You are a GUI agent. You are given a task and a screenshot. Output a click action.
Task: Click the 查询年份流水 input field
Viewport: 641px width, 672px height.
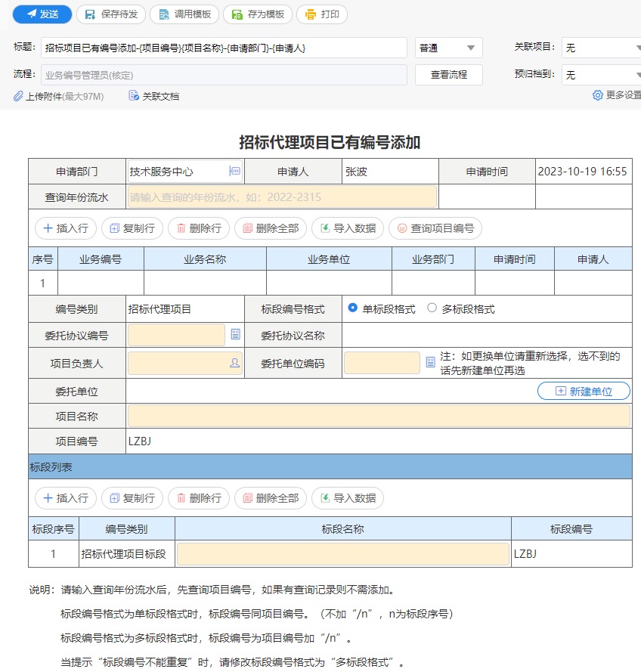[x=282, y=197]
